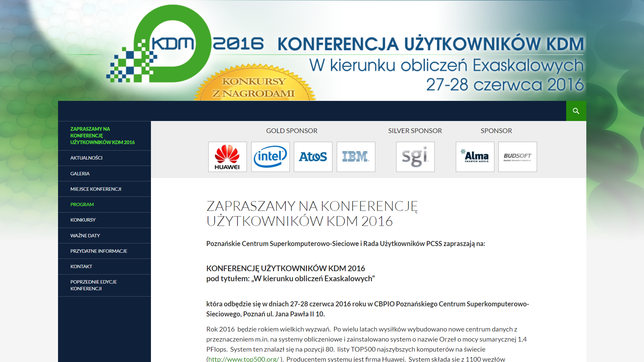This screenshot has height=362, width=644.
Task: Click the page heading Zapraszamy na Konferencję
Action: (x=312, y=214)
